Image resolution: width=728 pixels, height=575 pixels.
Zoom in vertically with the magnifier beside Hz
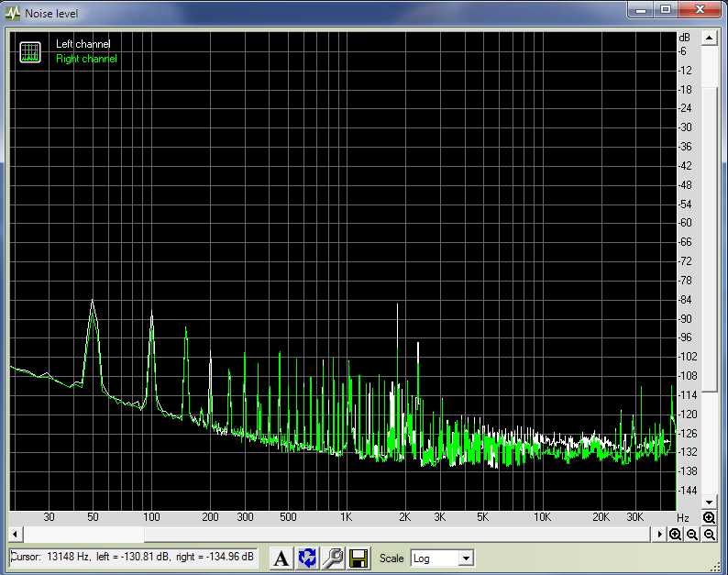coord(709,517)
